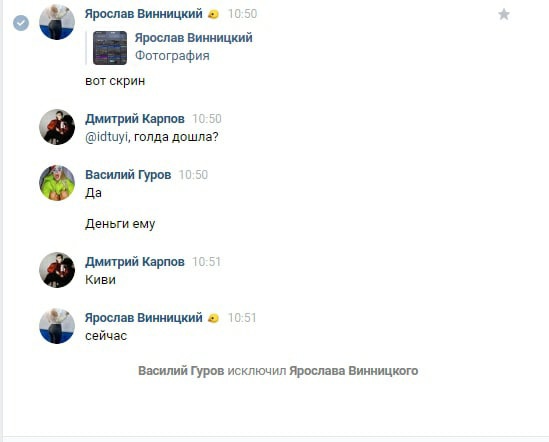Open attached Фотография thumbnail preview
This screenshot has width=549, height=442.
tap(110, 48)
